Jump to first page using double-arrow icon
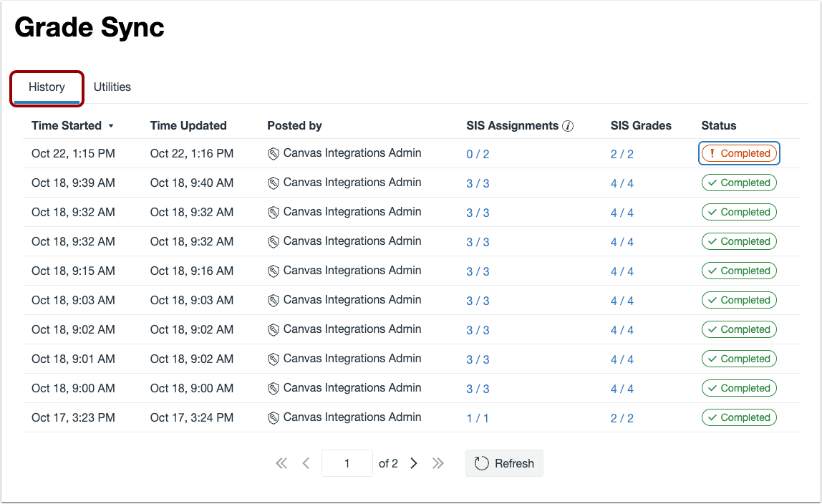 (281, 463)
